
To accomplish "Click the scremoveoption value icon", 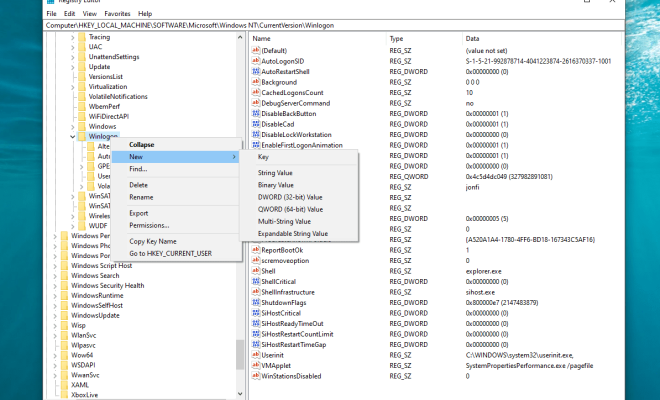I will tap(255, 260).
